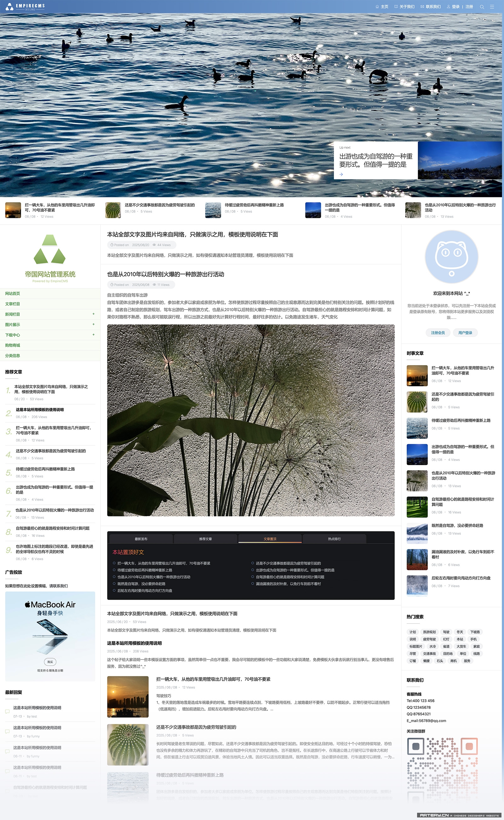The image size is (504, 820).
Task: Expand the 新闻栏目 plus sign
Action: pos(93,314)
